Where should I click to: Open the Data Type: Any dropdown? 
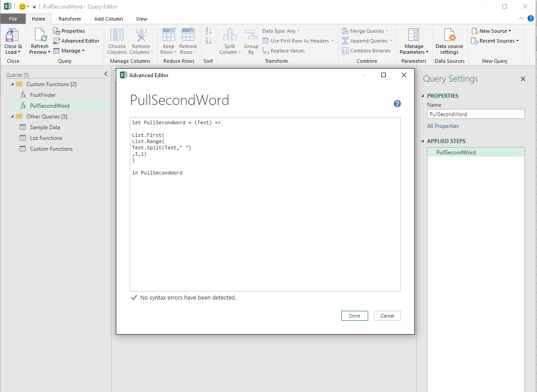(x=281, y=31)
